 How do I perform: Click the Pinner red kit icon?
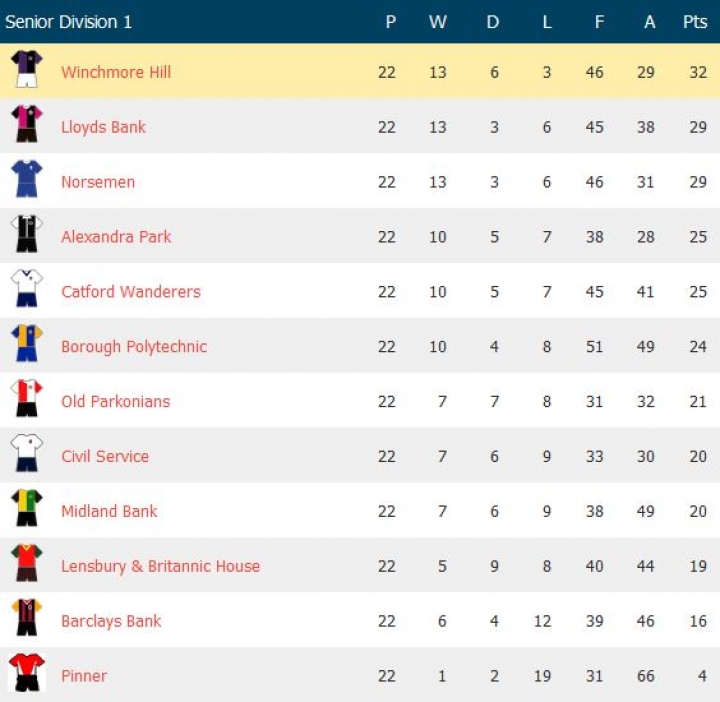(x=26, y=674)
